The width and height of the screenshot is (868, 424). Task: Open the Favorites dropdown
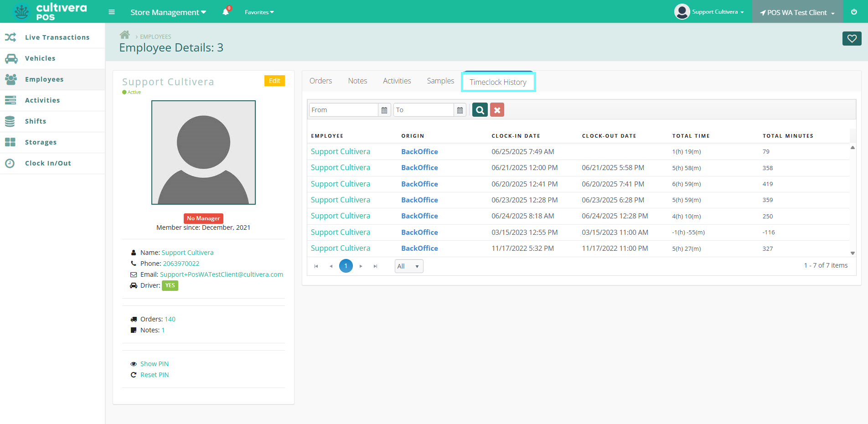tap(259, 12)
